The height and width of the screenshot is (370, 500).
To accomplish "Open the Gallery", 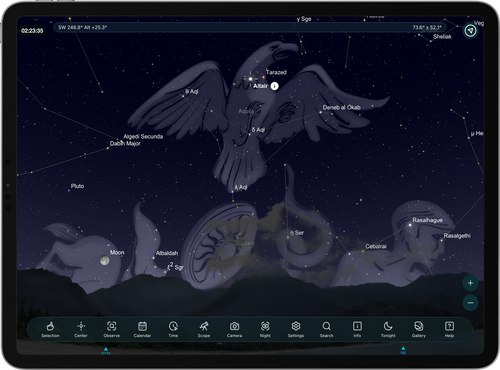I will click(x=419, y=329).
